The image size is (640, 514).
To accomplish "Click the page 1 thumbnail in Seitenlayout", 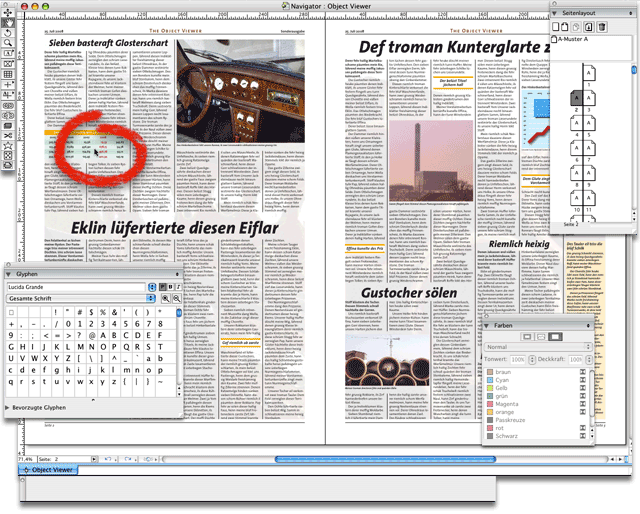I will pyautogui.click(x=589, y=73).
